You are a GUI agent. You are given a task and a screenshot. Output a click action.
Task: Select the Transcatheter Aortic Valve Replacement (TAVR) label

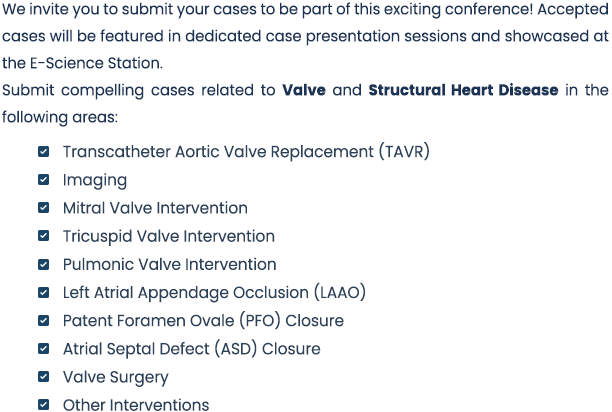pyautogui.click(x=246, y=152)
